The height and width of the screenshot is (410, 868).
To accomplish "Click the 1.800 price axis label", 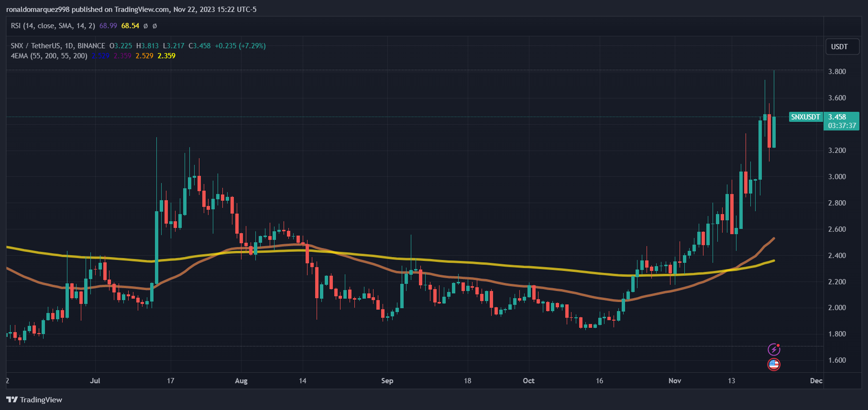I will (x=837, y=334).
